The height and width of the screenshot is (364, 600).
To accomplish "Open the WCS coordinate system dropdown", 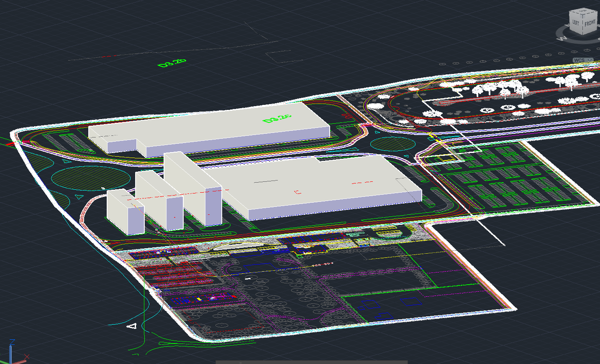I will (x=583, y=61).
